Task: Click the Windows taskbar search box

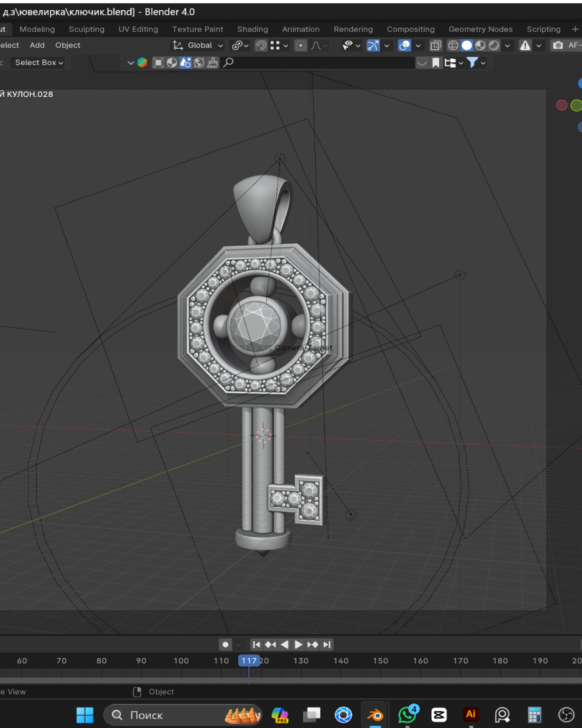Action: coord(174,715)
